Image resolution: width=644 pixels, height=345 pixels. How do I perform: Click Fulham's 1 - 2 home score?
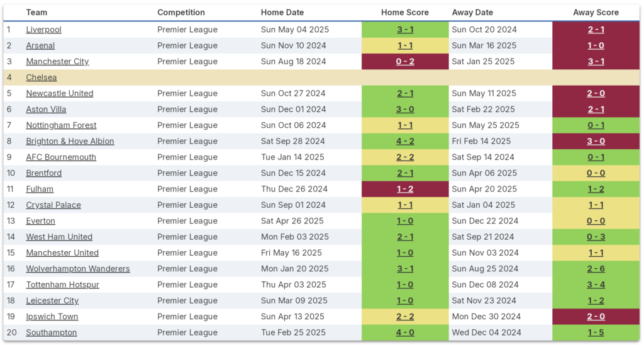(x=405, y=189)
